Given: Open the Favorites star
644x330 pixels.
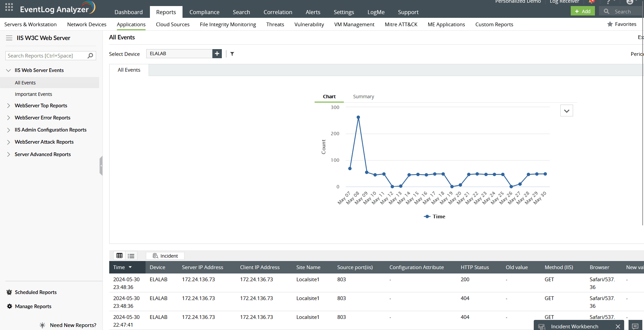Looking at the screenshot, I should tap(622, 24).
